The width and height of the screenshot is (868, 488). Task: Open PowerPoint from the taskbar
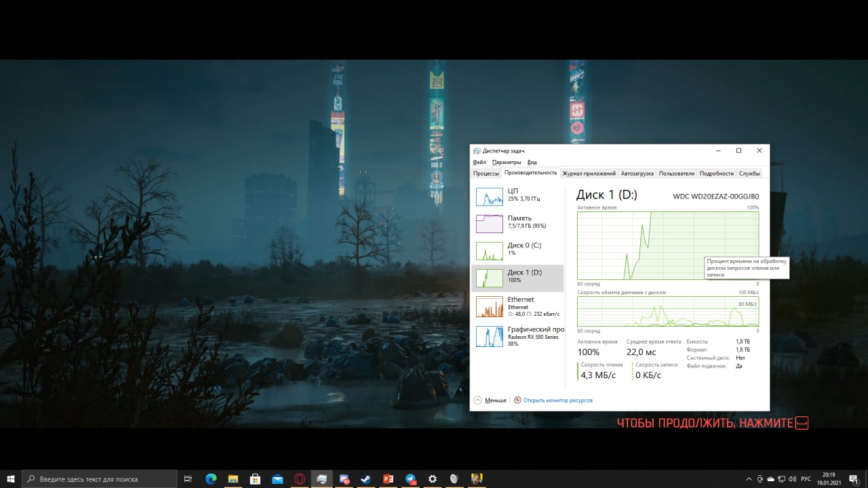(388, 479)
